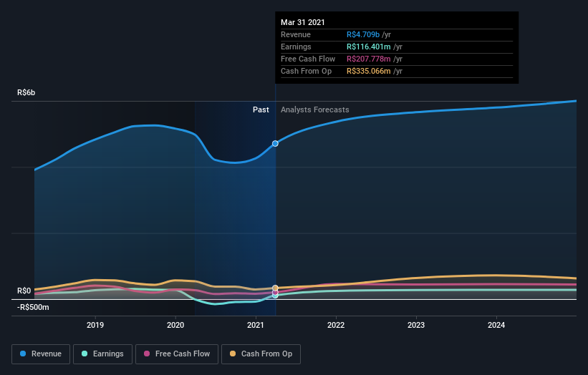Click the Earnings row label in tooltip
The height and width of the screenshot is (375, 588).
click(x=296, y=47)
